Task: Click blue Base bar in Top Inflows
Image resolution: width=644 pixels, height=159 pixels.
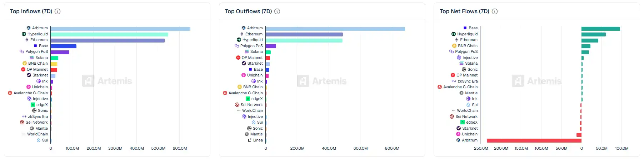Action: point(64,46)
